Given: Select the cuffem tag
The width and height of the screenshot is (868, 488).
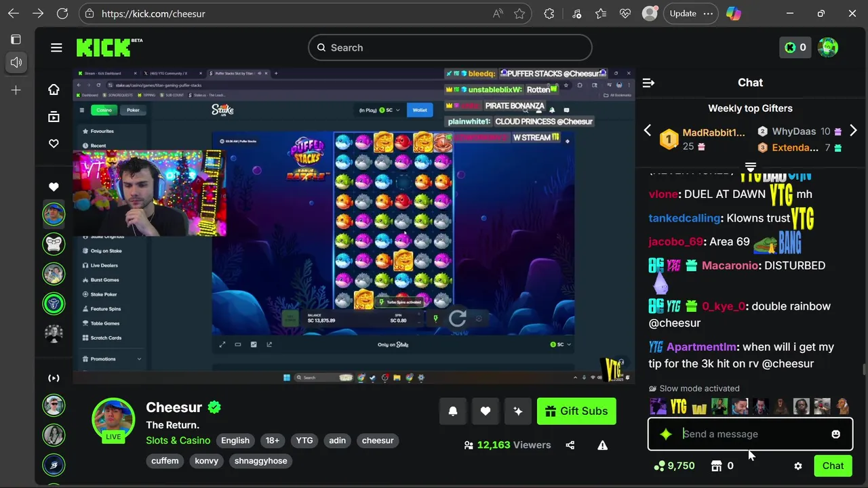Looking at the screenshot, I should (165, 461).
